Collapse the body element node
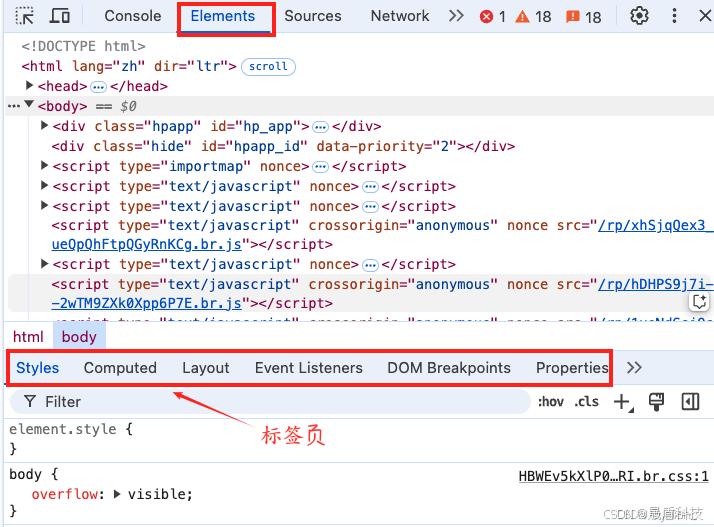Viewport: 714px width, 527px height. (x=29, y=104)
